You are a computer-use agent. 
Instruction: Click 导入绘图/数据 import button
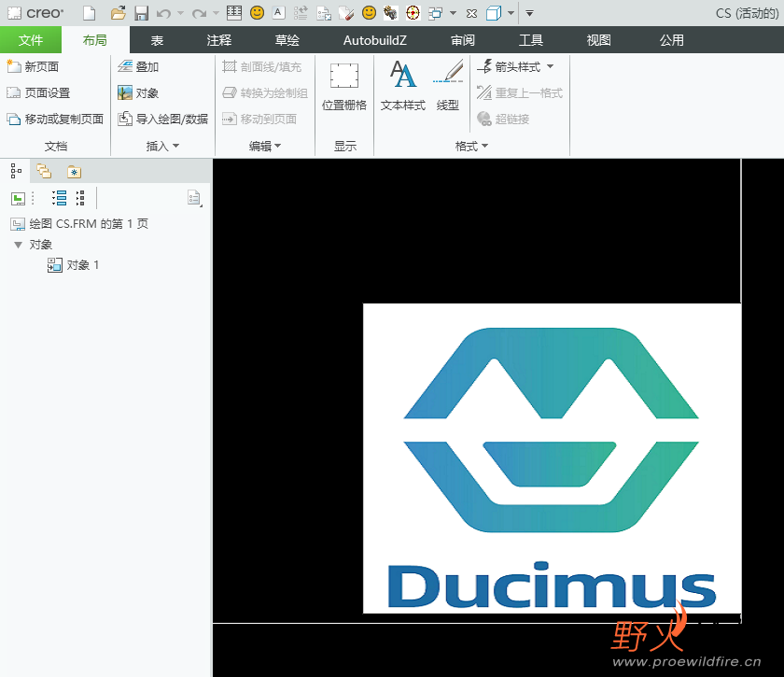(163, 120)
